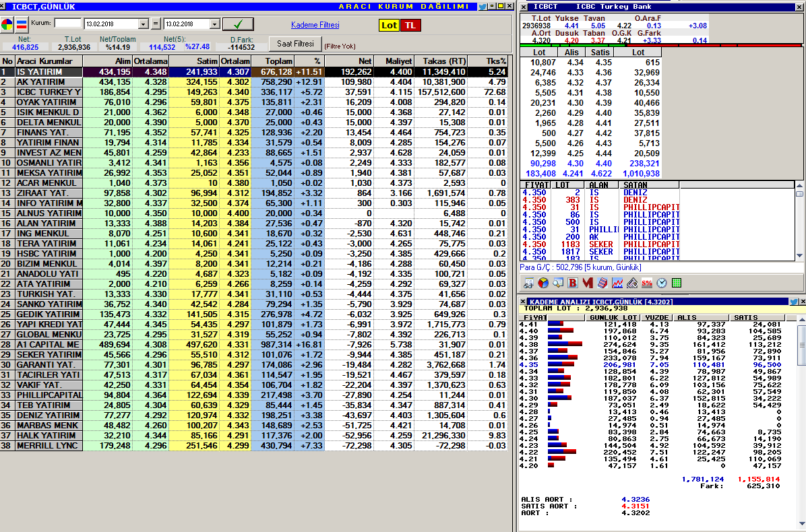Viewport: 806px width, 532px height.
Task: Sort table by Maliyet column header
Action: 394,61
